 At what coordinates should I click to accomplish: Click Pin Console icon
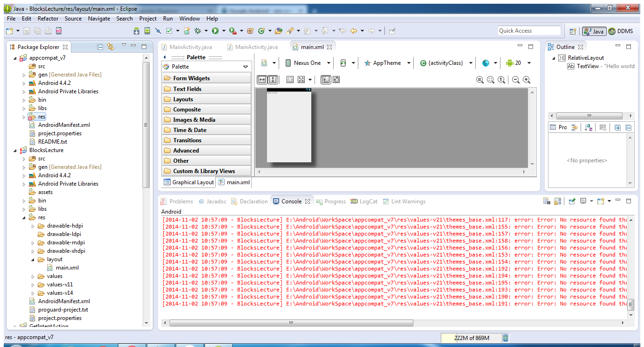572,201
